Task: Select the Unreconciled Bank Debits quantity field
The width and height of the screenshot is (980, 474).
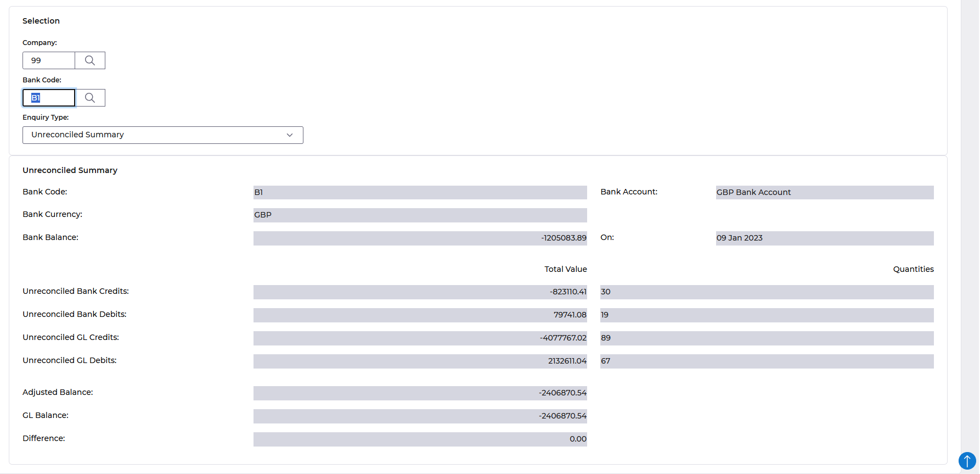Action: point(767,315)
